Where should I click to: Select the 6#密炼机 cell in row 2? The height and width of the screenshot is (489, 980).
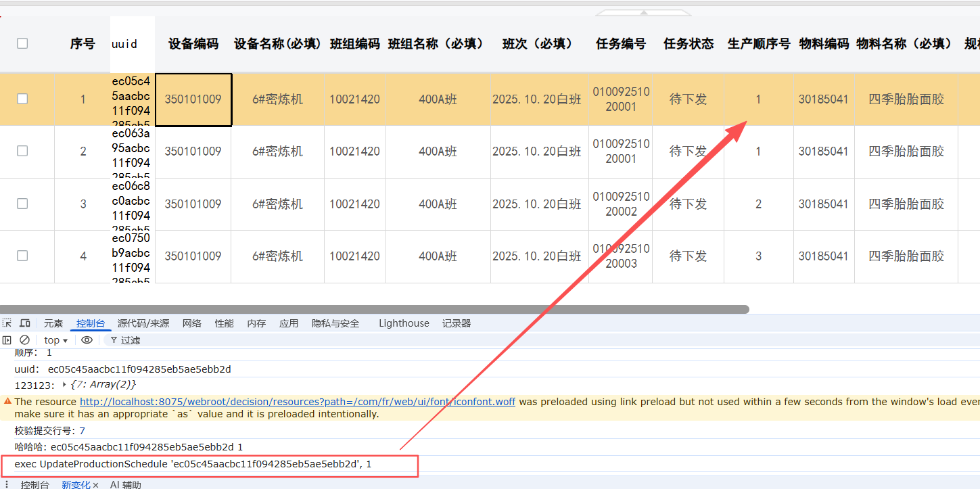tap(278, 152)
